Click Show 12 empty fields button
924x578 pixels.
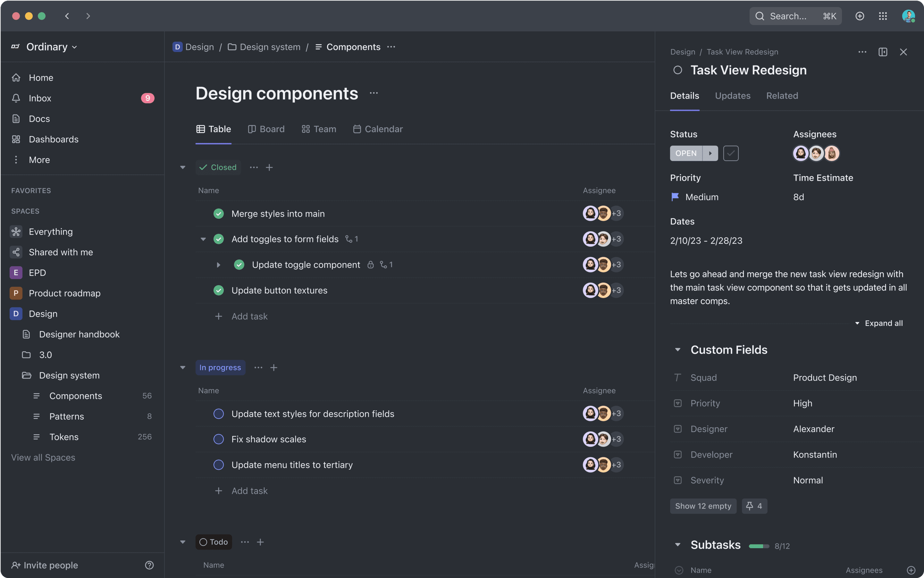(x=703, y=506)
